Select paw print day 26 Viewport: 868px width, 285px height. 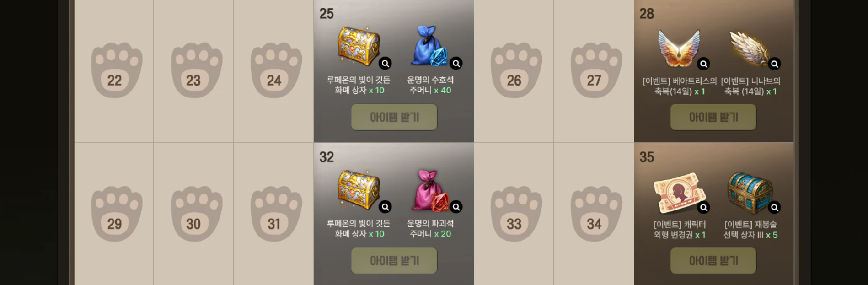click(516, 70)
